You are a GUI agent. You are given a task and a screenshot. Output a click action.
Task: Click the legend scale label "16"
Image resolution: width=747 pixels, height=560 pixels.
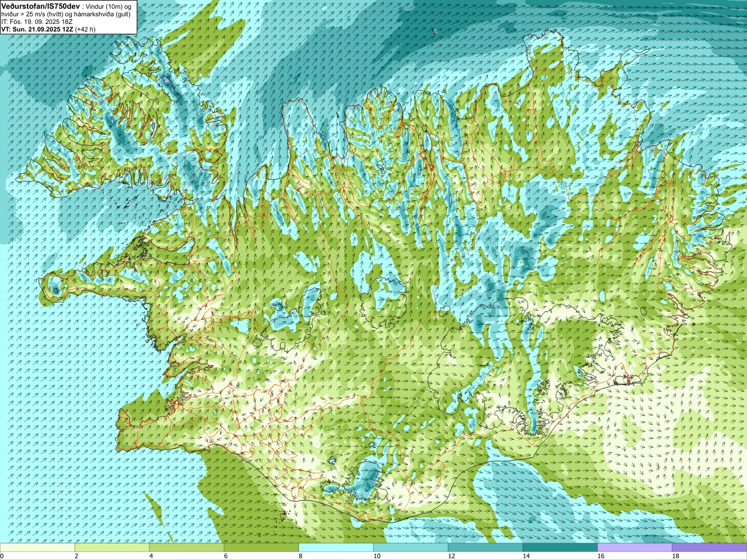[x=601, y=556]
